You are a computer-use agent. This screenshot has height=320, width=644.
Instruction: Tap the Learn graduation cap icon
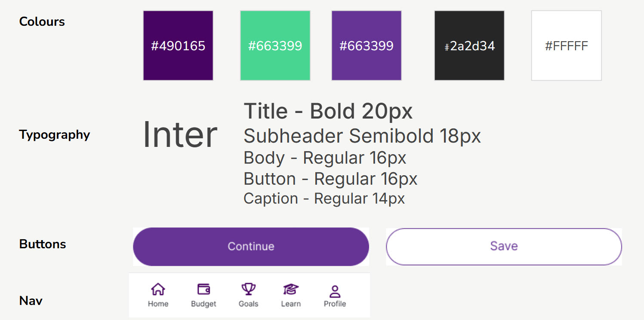click(x=291, y=290)
